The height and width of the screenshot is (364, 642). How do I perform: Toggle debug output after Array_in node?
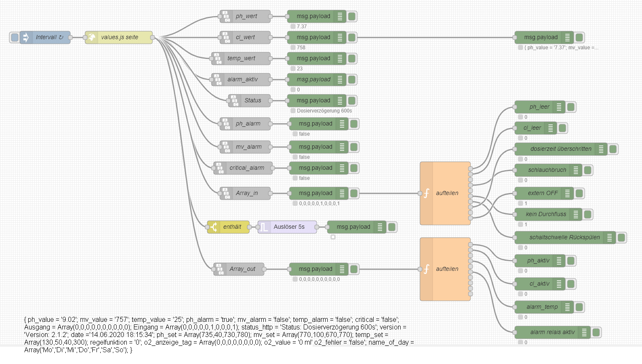pos(354,193)
